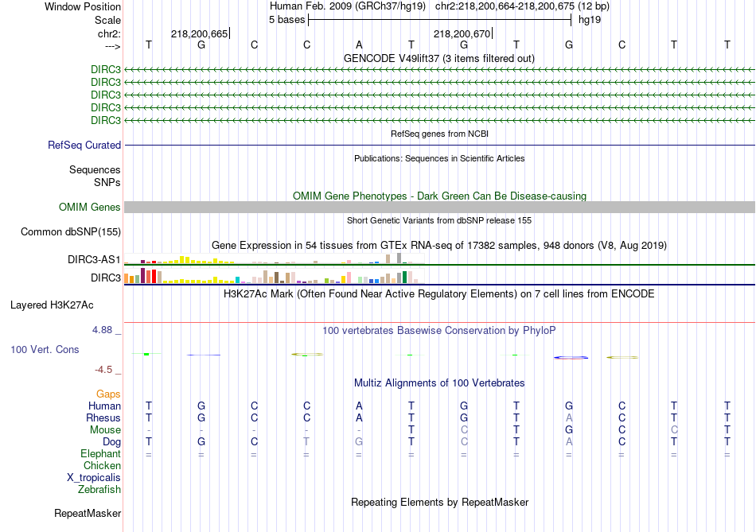Open the H3K27Ac Mark track title
The image size is (756, 532).
coord(439,294)
